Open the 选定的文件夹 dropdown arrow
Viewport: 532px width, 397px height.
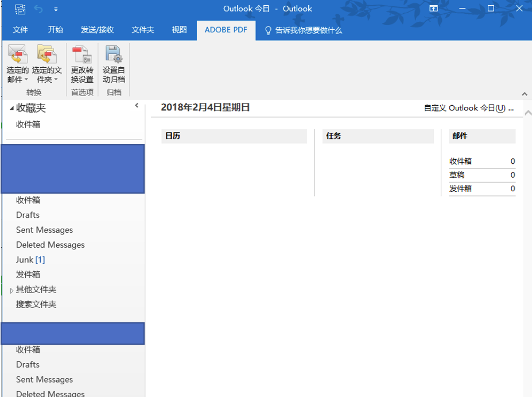[56, 80]
